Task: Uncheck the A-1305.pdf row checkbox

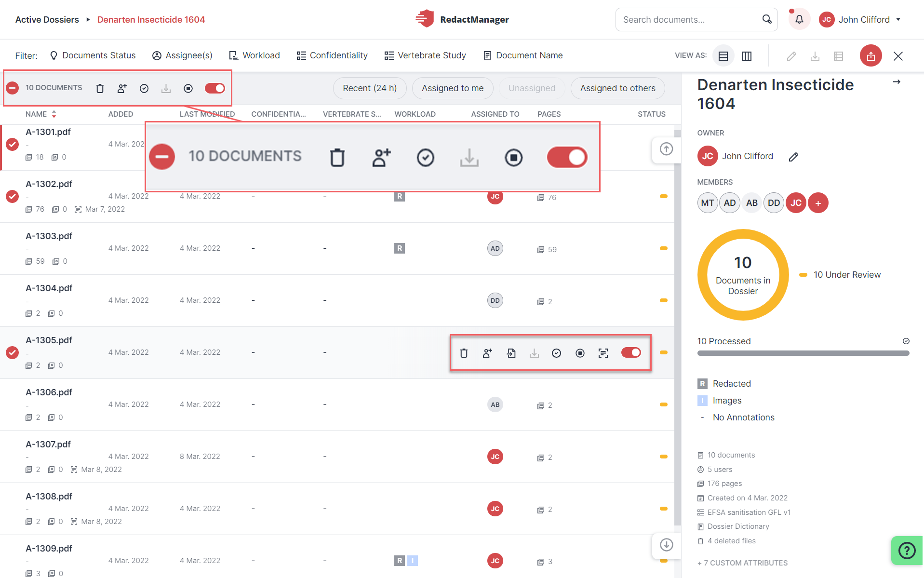Action: click(13, 352)
